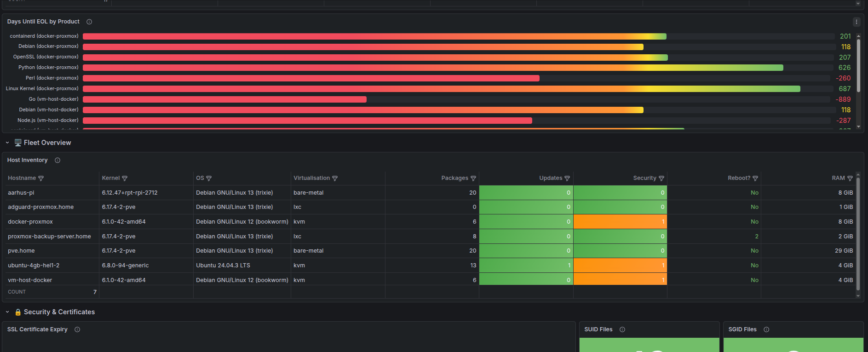This screenshot has width=868, height=352.
Task: Filter the OS column
Action: coord(209,179)
